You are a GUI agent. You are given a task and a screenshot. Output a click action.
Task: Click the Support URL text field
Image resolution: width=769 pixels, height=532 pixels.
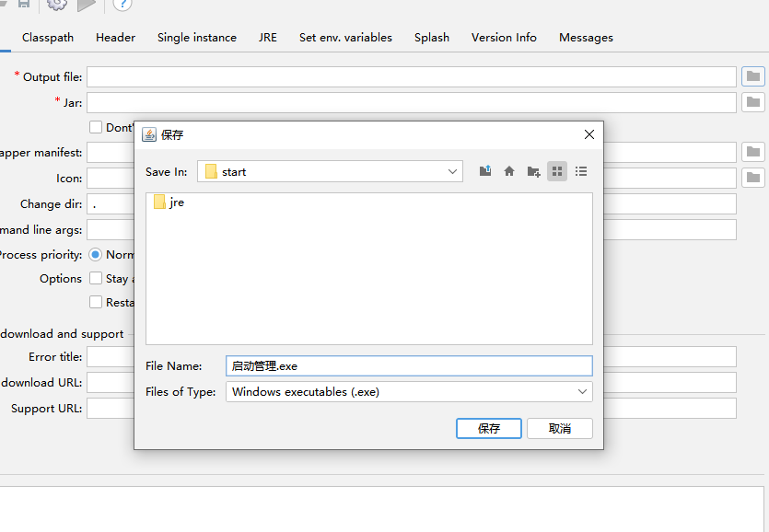pos(111,409)
